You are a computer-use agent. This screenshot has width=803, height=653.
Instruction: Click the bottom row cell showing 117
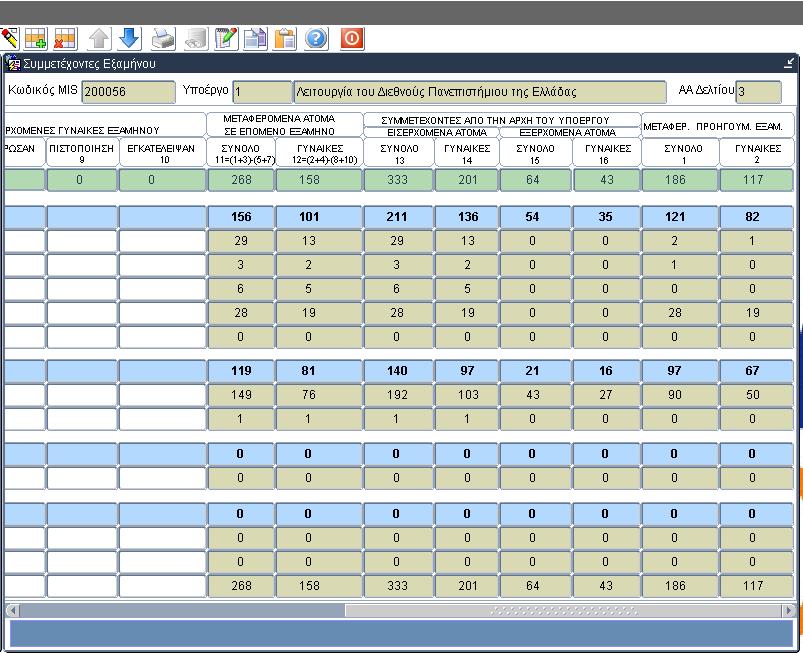click(756, 586)
